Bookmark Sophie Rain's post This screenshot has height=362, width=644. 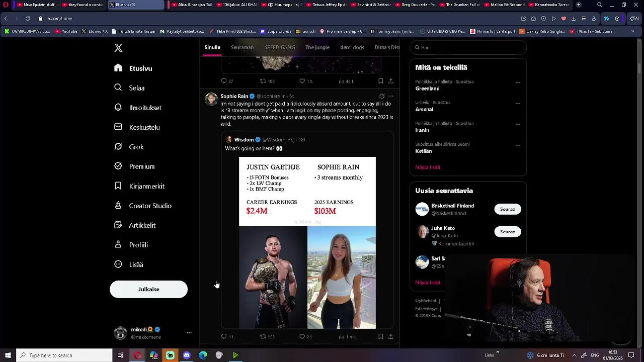pyautogui.click(x=380, y=336)
